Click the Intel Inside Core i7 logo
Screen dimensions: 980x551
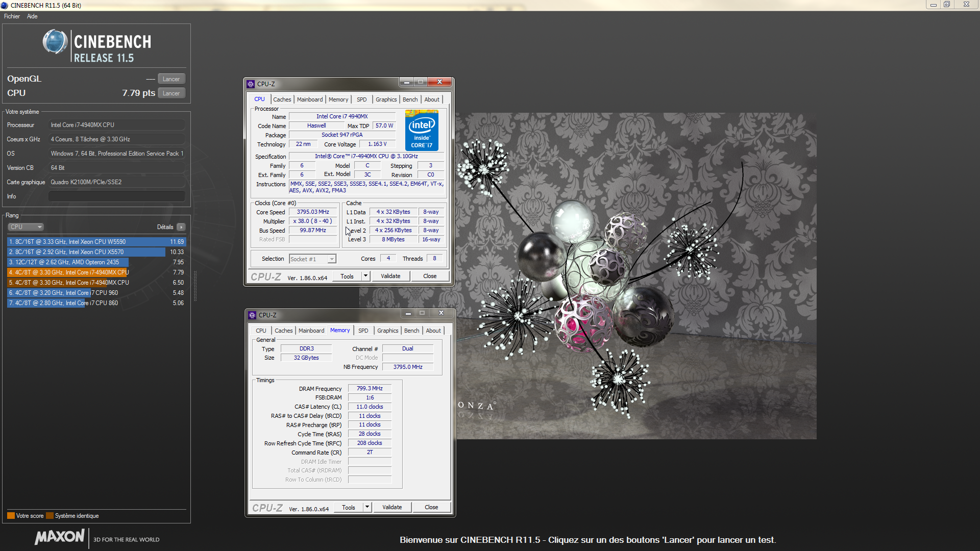pyautogui.click(x=422, y=130)
